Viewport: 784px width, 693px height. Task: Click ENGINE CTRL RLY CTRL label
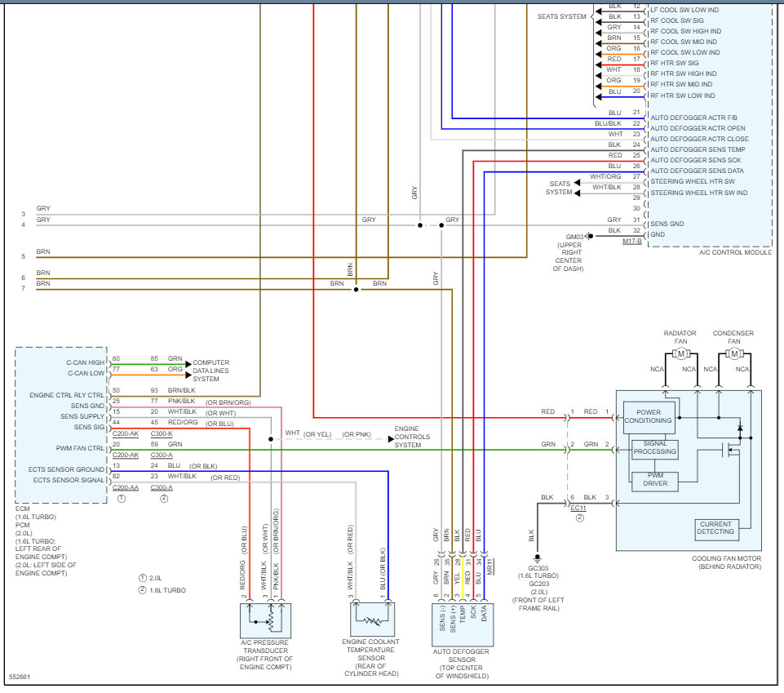[x=67, y=395]
